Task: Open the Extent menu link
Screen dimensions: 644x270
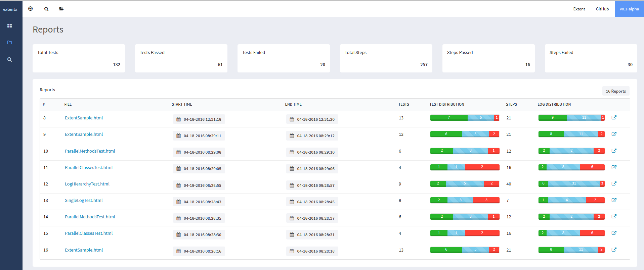Action: (x=579, y=9)
